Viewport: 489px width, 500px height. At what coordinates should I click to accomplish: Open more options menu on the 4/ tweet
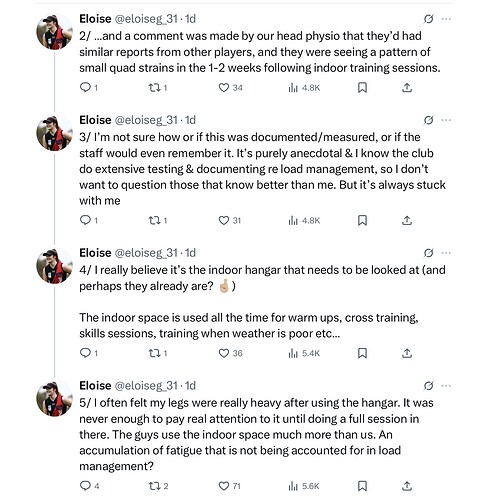pos(446,253)
